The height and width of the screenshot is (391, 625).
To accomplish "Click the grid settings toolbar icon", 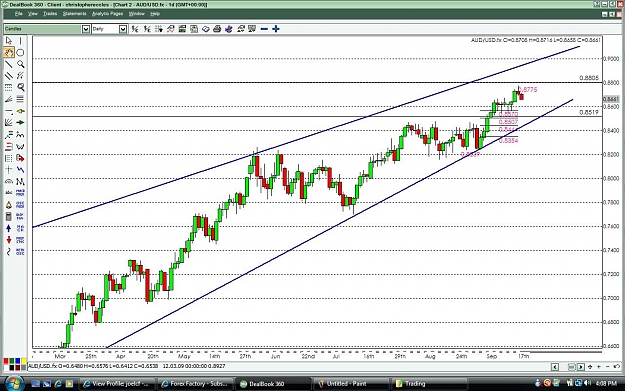I will (x=159, y=29).
